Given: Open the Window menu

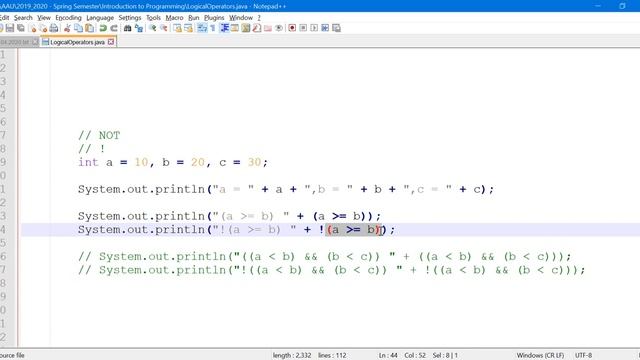Looking at the screenshot, I should click(241, 18).
